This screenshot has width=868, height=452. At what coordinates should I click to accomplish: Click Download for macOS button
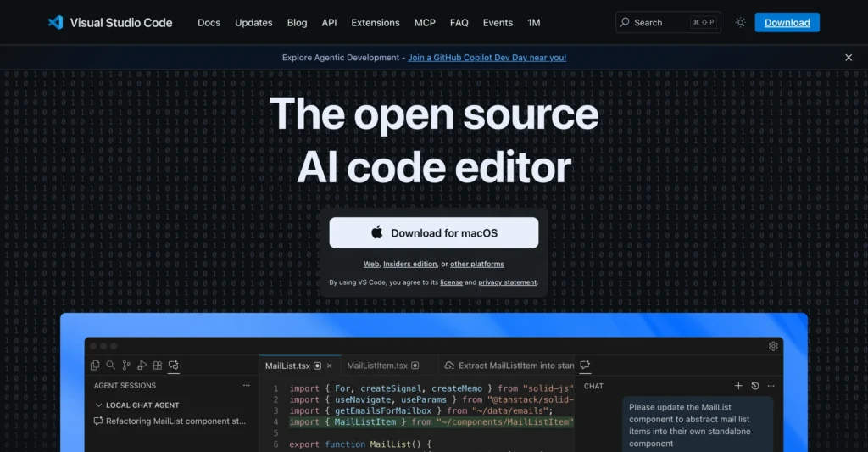pos(433,232)
